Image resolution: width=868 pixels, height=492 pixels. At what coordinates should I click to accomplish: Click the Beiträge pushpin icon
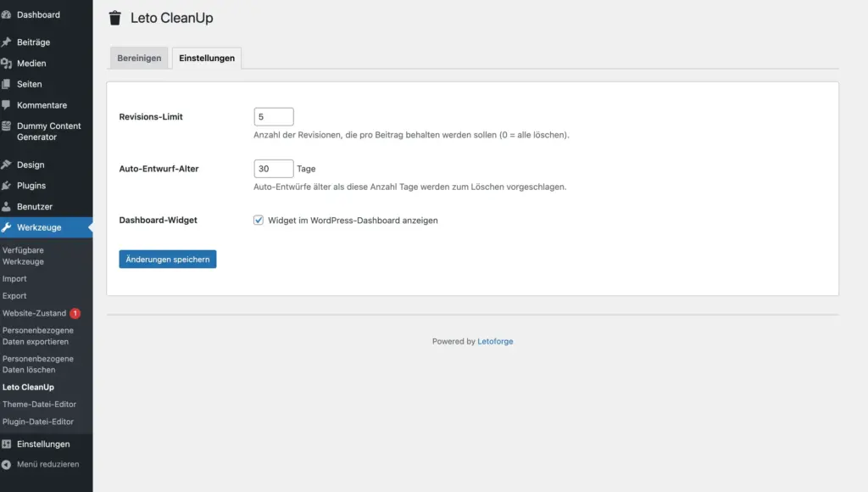coord(6,42)
